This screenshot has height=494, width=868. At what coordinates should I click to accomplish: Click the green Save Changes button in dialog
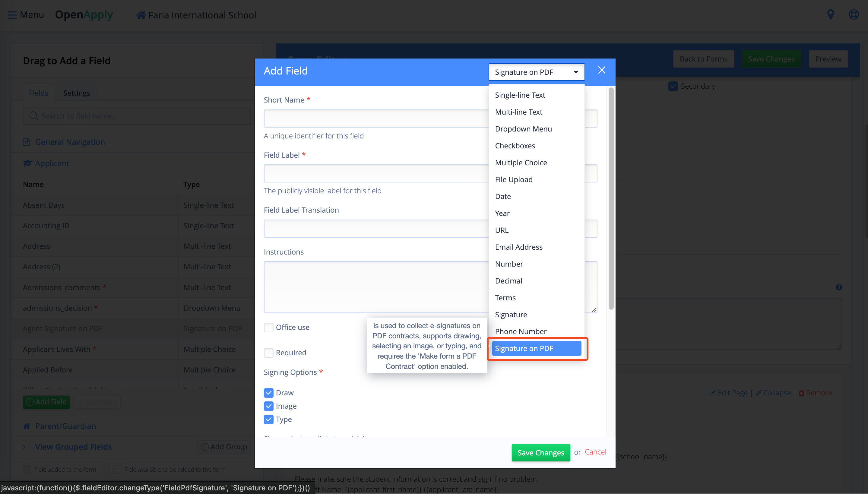click(x=540, y=453)
